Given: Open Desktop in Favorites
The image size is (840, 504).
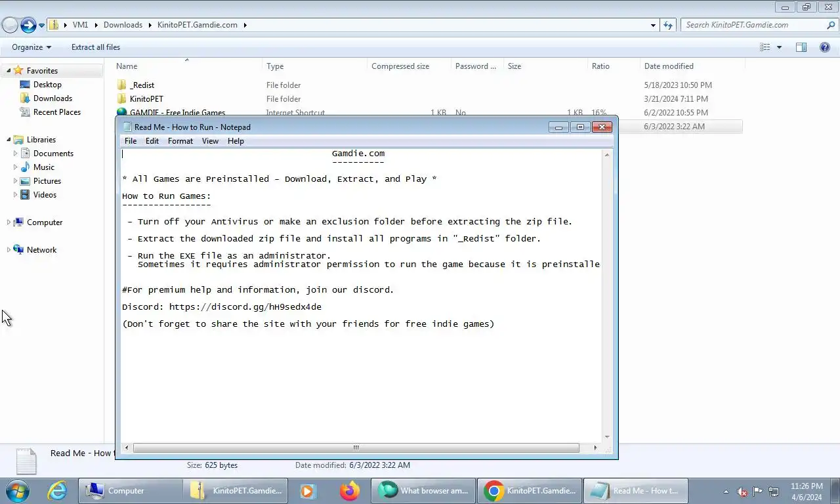Looking at the screenshot, I should [47, 85].
